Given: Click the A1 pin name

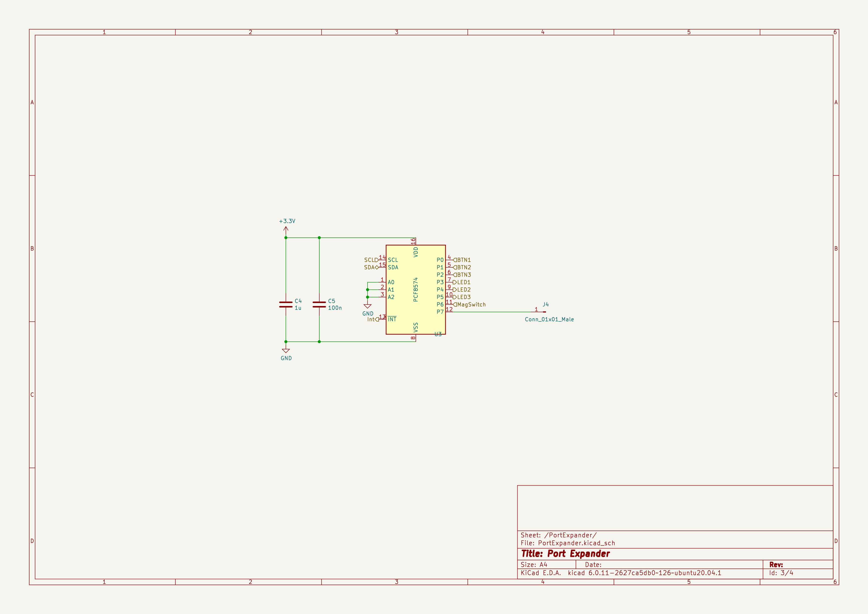Looking at the screenshot, I should (x=391, y=290).
